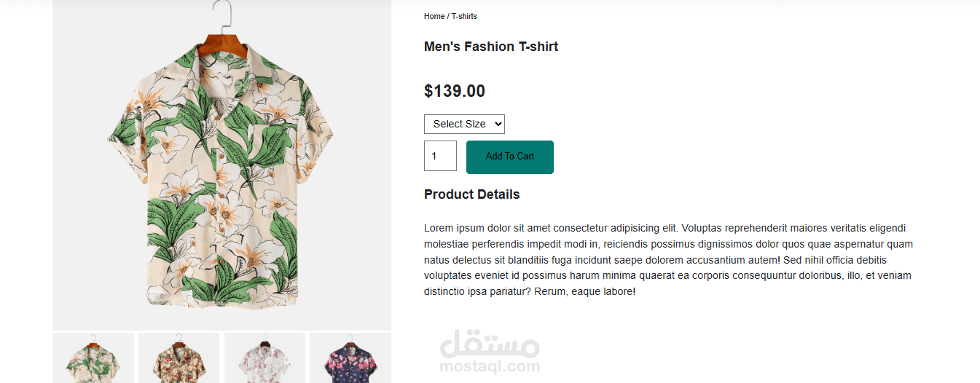The image size is (980, 383).
Task: Select the green leaf shirt thumbnail
Action: coord(93,358)
